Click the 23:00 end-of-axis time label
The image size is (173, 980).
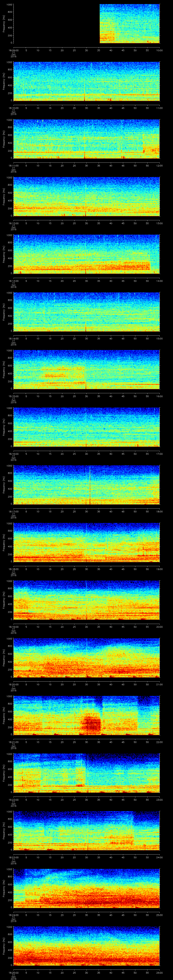(x=159, y=799)
